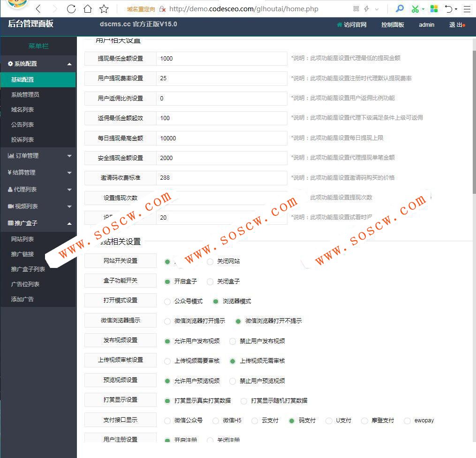The image size is (476, 458).
Task: Choose 微信H5 payment option
Action: coord(216,420)
